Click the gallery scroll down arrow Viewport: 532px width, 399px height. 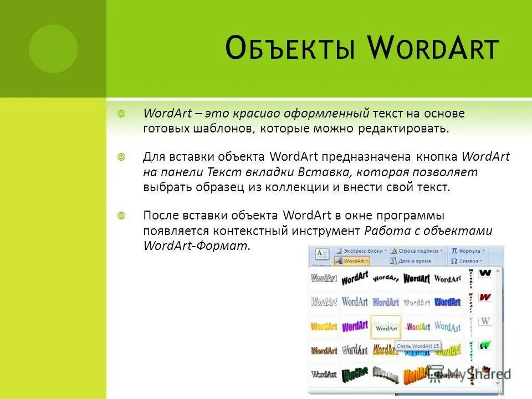[498, 383]
